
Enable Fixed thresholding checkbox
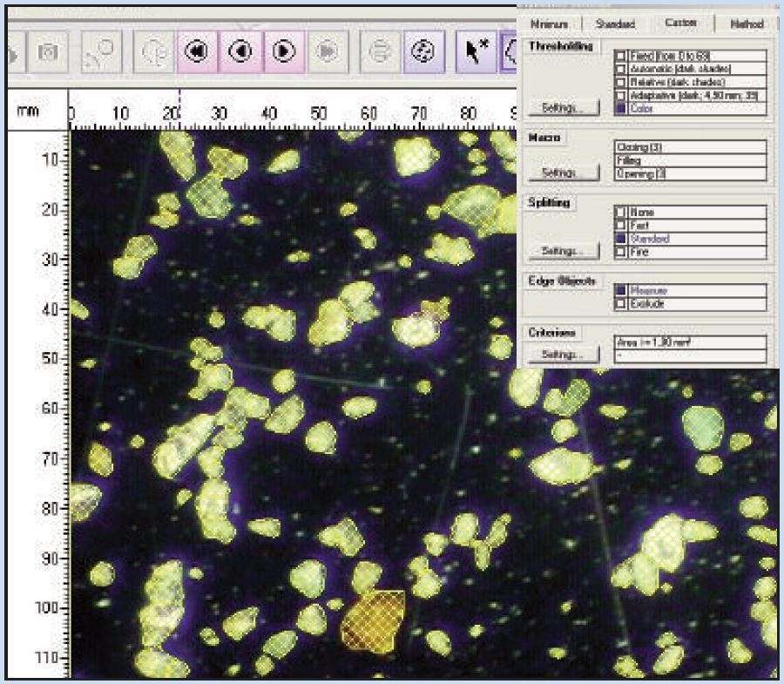tap(620, 56)
